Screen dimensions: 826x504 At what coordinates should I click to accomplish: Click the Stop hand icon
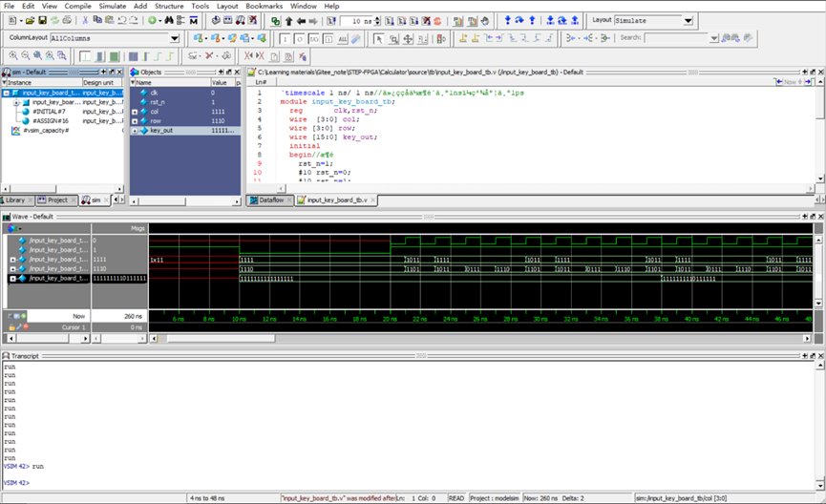pyautogui.click(x=485, y=21)
